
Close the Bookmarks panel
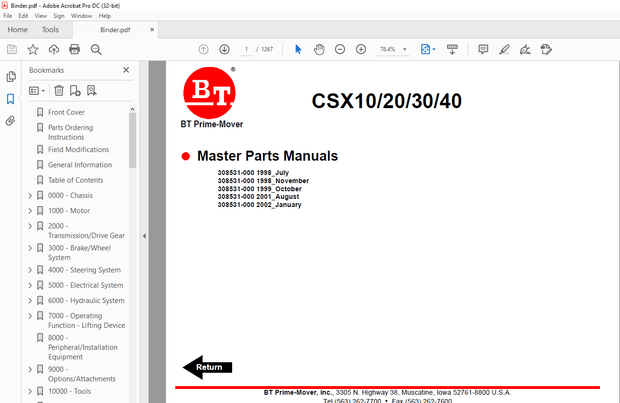coord(126,70)
